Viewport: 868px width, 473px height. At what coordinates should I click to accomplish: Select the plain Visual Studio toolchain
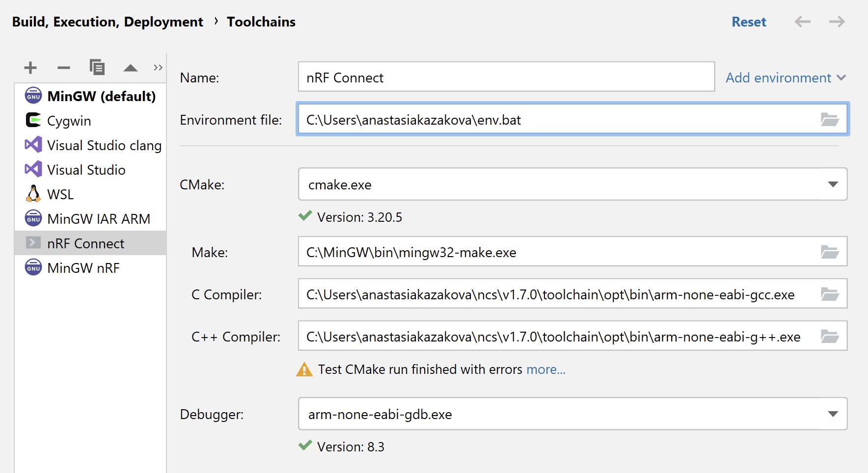(x=90, y=170)
